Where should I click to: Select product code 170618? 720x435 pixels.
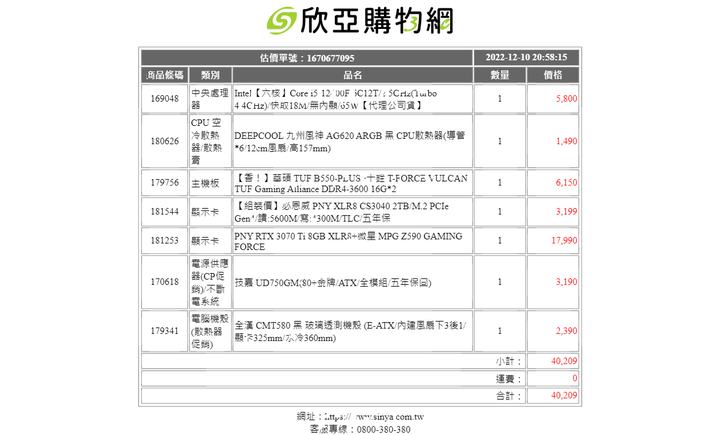[164, 282]
